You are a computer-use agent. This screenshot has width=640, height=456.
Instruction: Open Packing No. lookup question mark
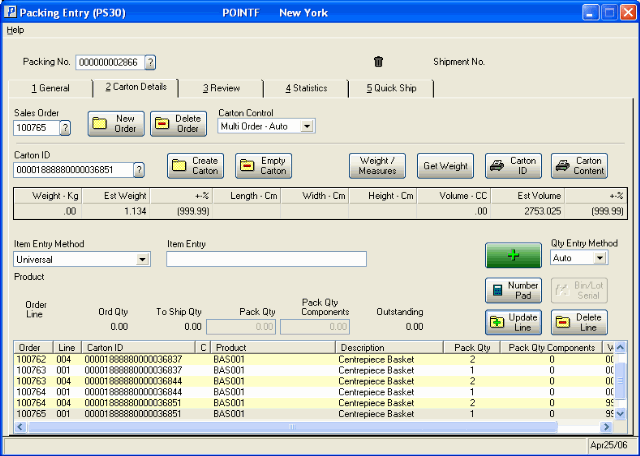150,62
